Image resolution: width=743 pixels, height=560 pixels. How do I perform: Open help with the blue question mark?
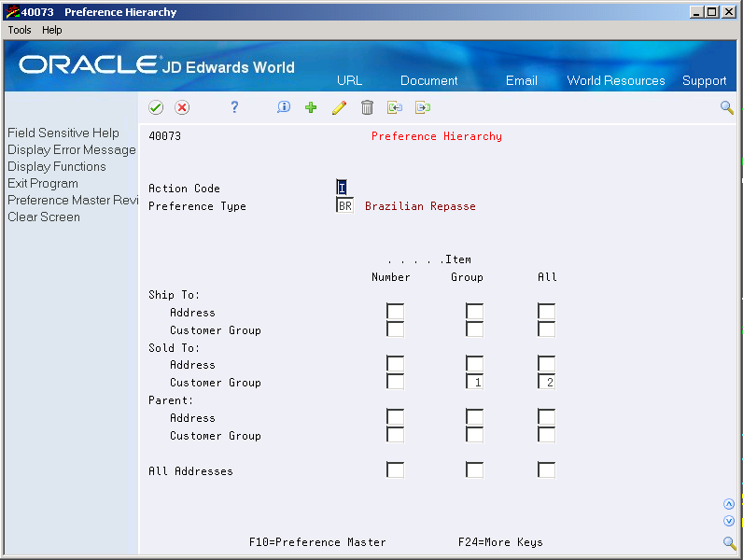(x=234, y=107)
